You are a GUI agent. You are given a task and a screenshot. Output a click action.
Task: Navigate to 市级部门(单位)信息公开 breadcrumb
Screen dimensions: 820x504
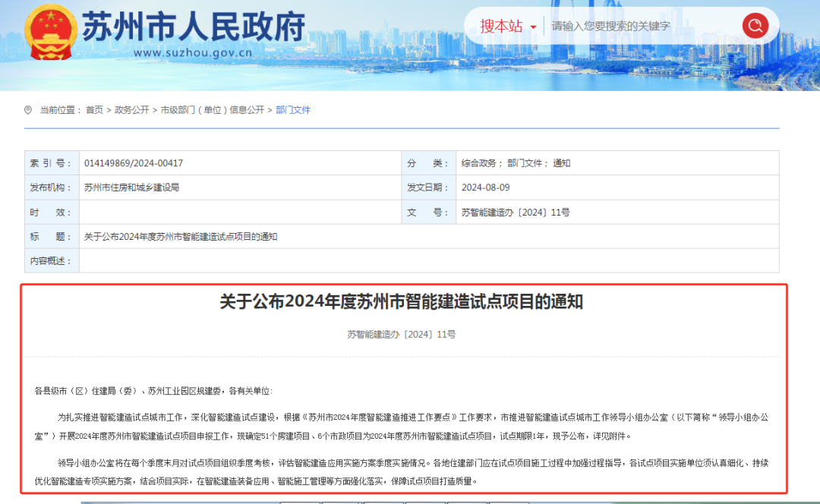(213, 110)
